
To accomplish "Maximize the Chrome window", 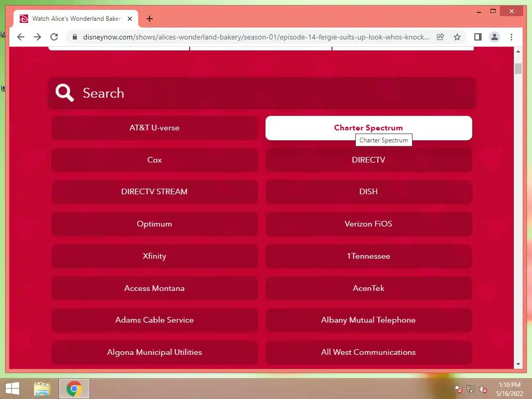I will tap(493, 11).
